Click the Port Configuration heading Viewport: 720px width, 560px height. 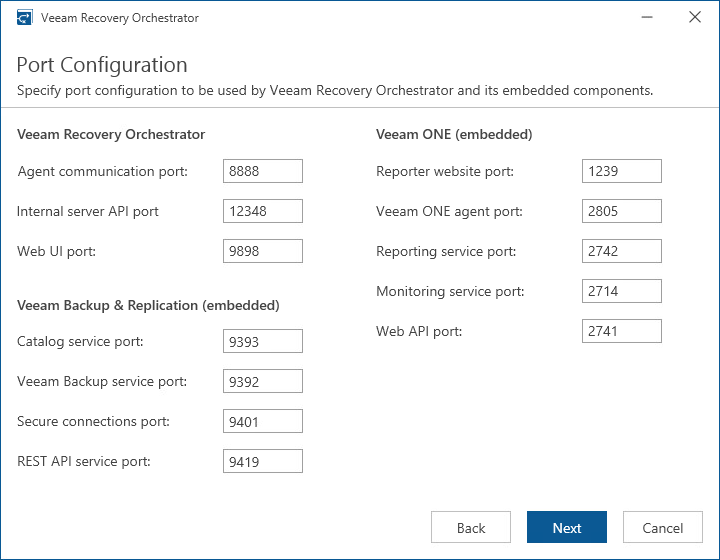102,65
